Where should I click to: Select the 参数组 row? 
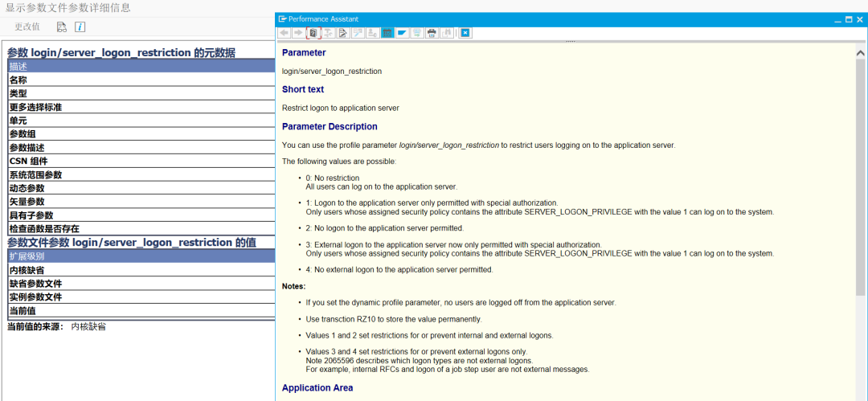(141, 134)
